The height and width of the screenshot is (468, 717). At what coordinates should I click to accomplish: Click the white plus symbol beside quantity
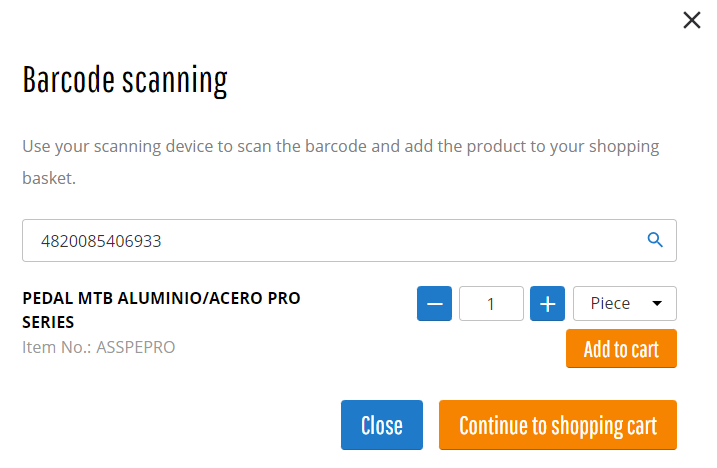(x=547, y=304)
